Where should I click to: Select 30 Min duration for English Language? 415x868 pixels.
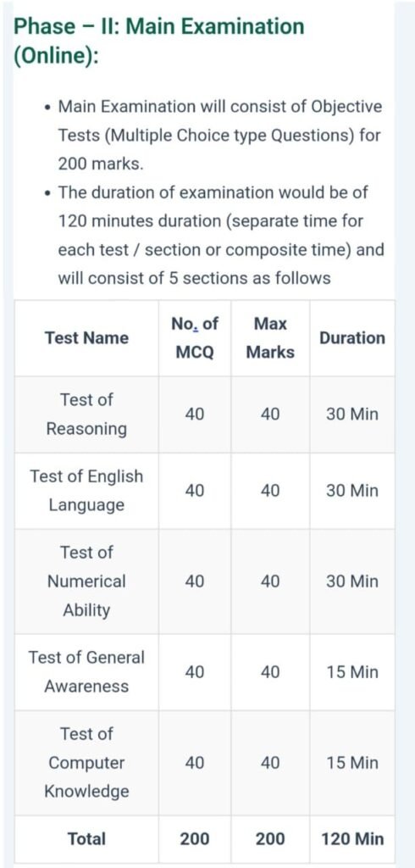352,491
